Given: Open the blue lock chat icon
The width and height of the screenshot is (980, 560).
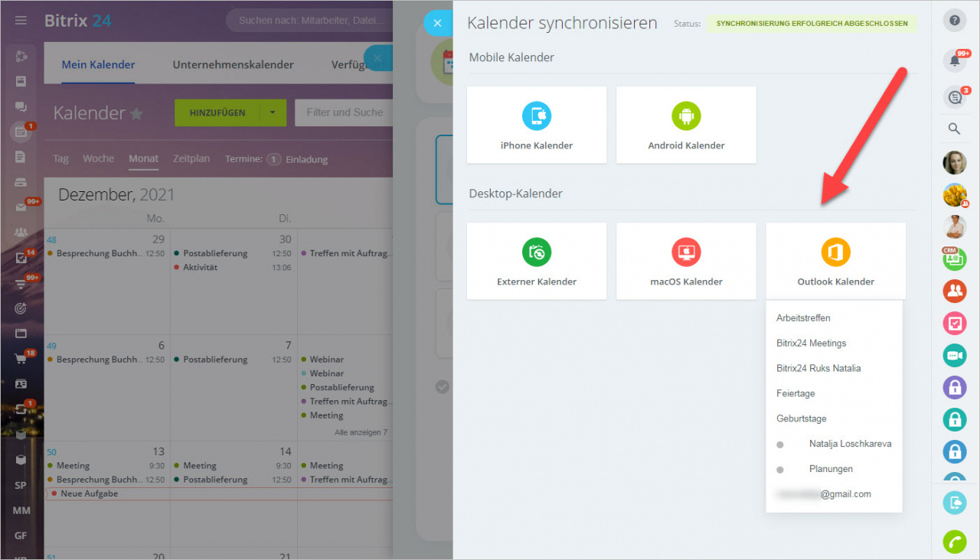Looking at the screenshot, I should tap(954, 451).
